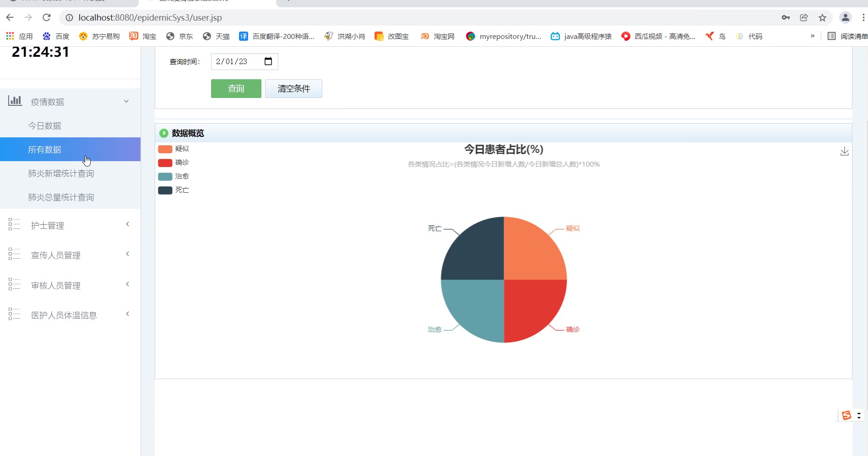Collapse the 疫情数据 menu section
The image size is (868, 456).
coord(70,102)
